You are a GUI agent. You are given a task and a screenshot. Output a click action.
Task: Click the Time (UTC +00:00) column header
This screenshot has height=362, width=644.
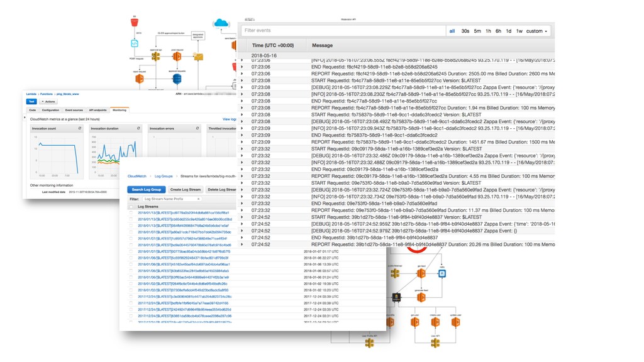(273, 45)
